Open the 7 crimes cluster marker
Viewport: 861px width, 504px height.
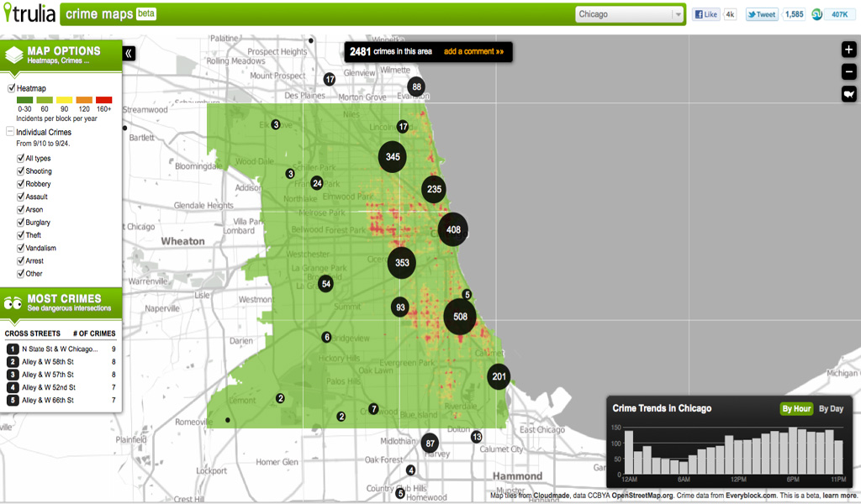[373, 408]
